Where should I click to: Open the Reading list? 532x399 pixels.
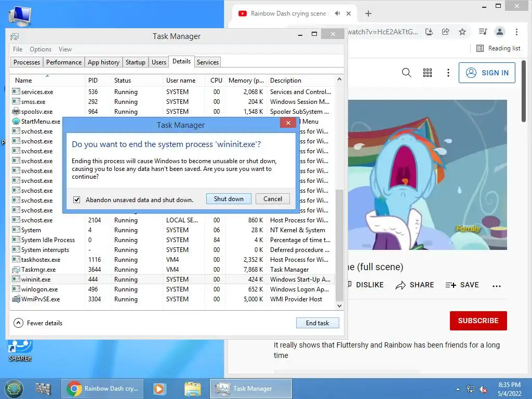pos(498,48)
